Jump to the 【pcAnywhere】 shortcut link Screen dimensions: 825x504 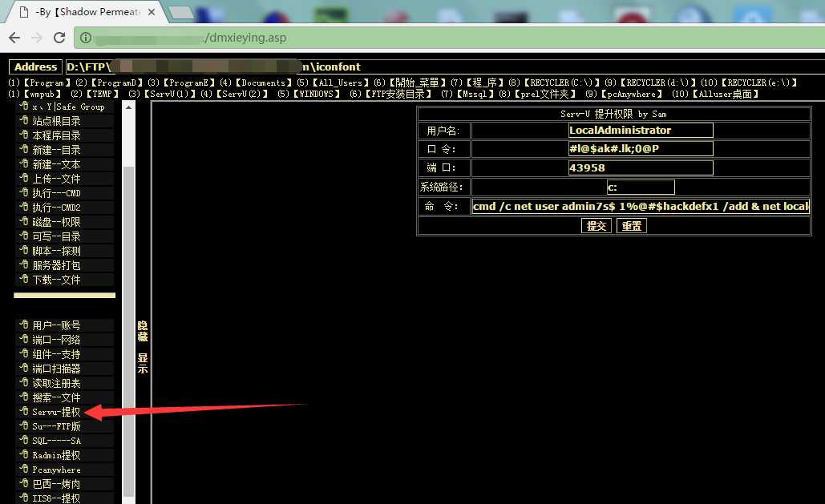[632, 95]
